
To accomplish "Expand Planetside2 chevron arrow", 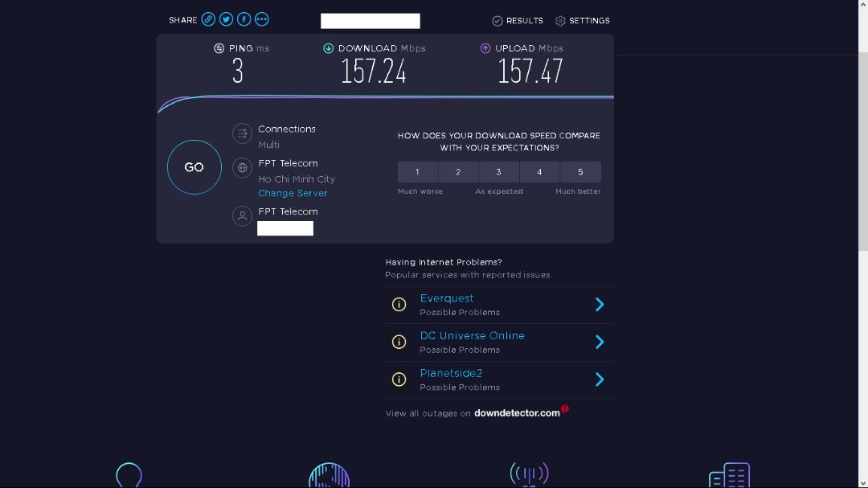I will tap(600, 379).
